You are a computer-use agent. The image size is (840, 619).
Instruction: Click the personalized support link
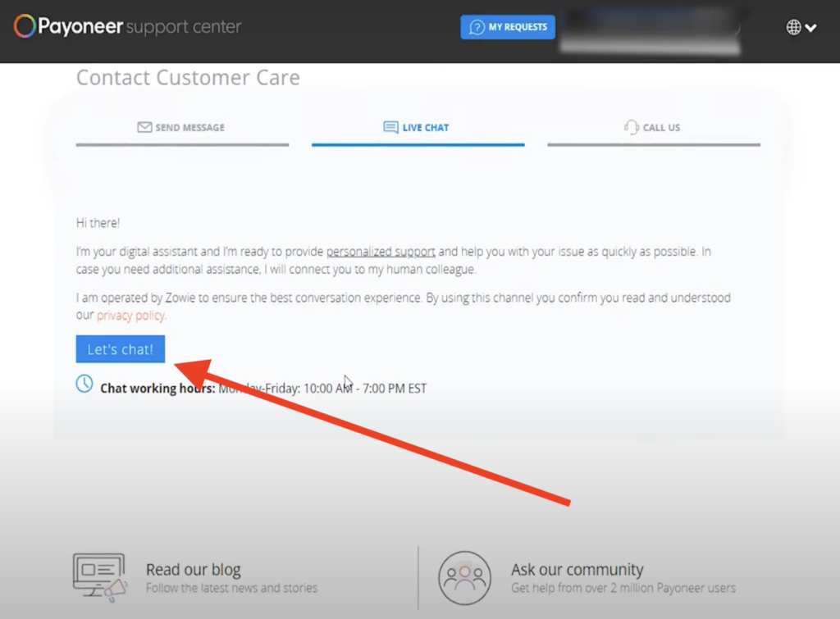[381, 251]
